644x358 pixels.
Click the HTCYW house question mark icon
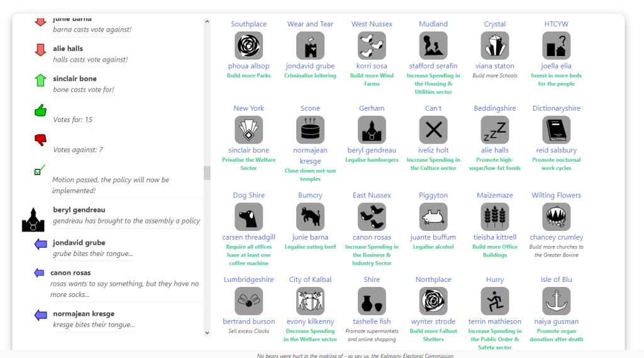[556, 45]
